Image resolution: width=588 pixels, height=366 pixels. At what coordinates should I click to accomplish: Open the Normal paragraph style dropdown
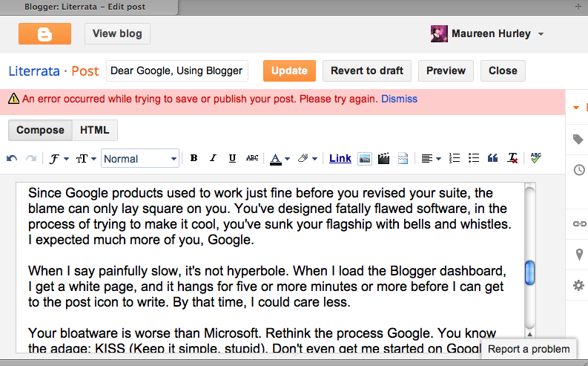pyautogui.click(x=140, y=158)
